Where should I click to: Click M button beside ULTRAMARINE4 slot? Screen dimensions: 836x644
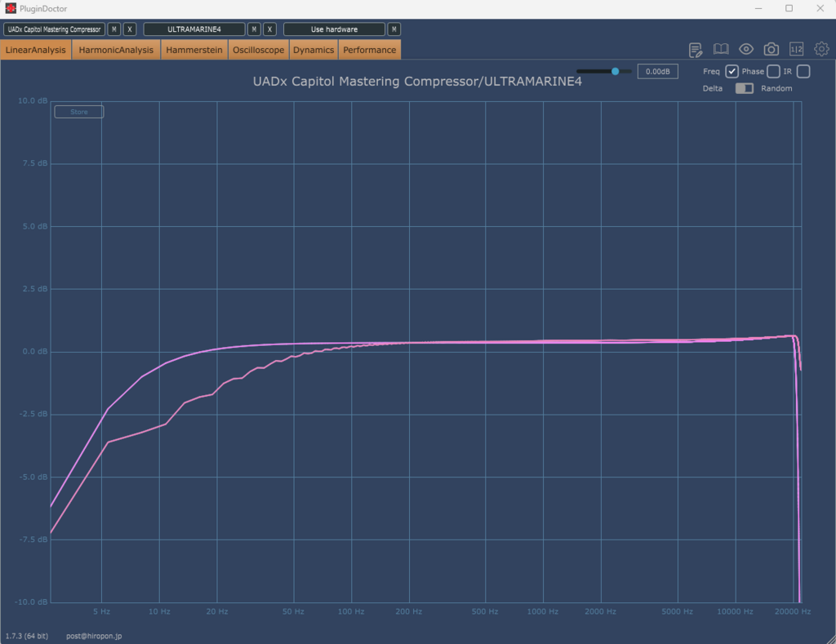click(255, 29)
